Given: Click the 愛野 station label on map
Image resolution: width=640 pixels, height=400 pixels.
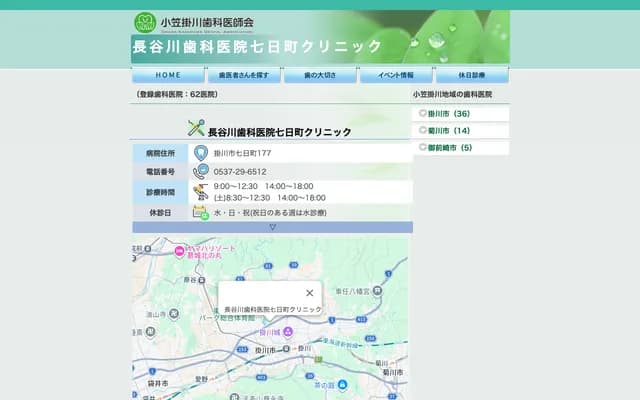Looking at the screenshot, I should [x=201, y=379].
